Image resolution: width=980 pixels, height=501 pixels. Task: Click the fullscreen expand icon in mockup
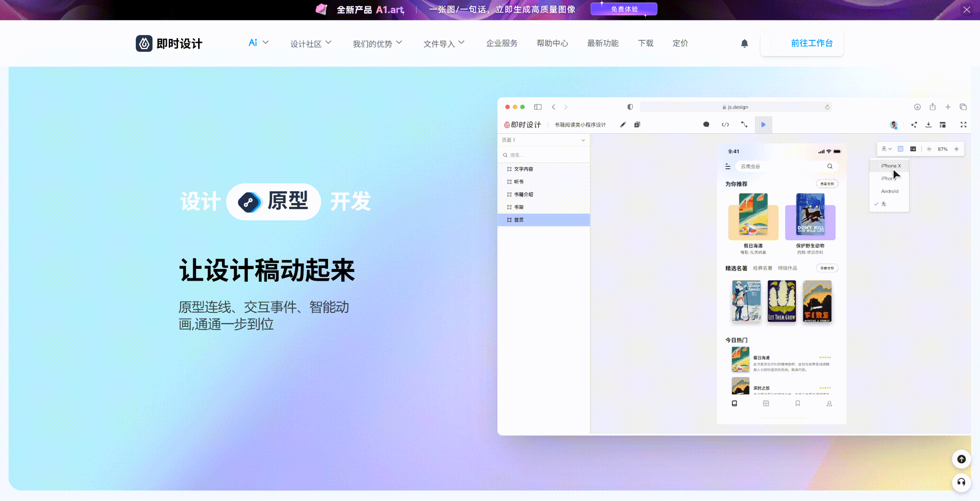[x=963, y=125]
